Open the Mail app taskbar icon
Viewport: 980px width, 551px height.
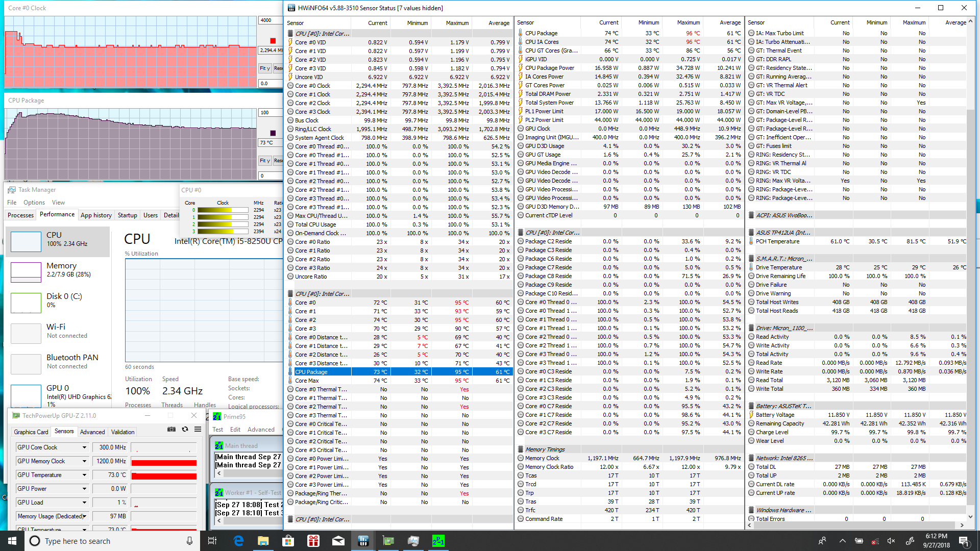click(338, 541)
